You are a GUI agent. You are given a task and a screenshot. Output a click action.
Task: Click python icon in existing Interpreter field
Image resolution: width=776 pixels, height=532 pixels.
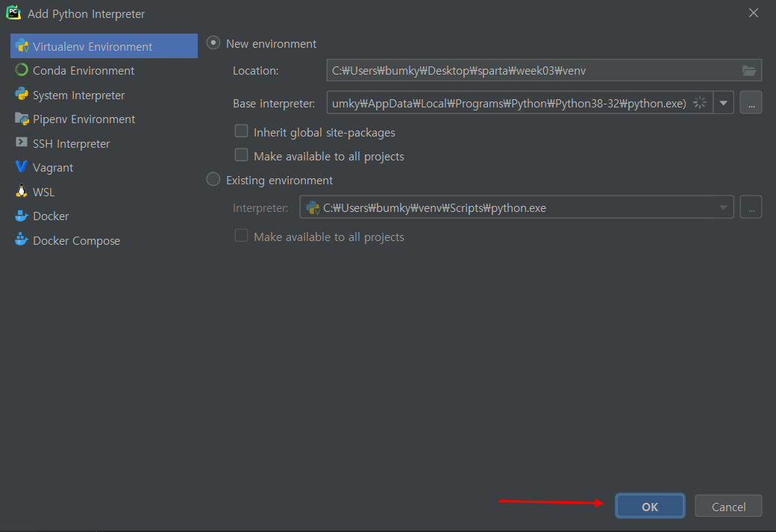click(x=313, y=208)
